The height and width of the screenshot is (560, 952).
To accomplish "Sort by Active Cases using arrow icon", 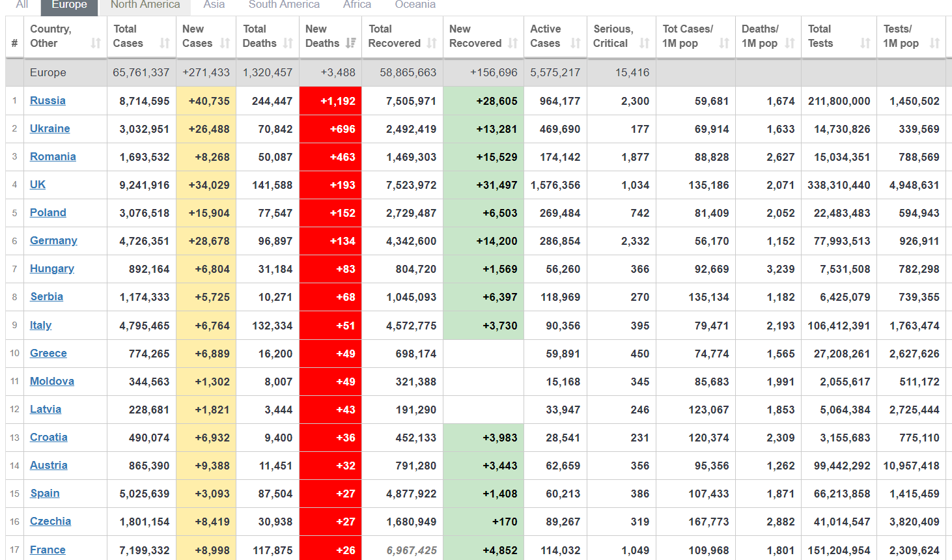I will pos(576,44).
